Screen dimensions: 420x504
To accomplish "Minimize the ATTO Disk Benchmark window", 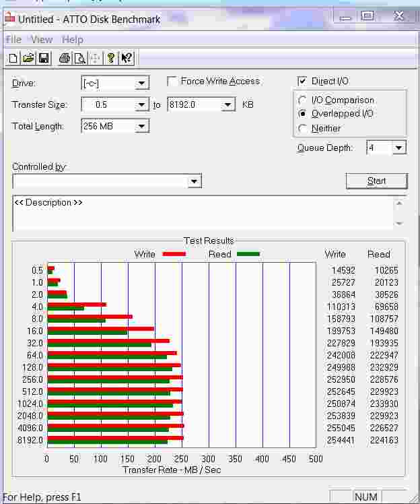I will pos(345,16).
